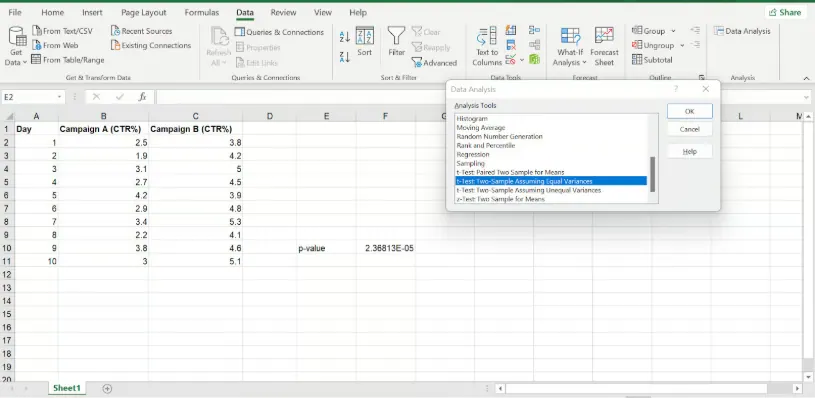The image size is (815, 398).
Task: Open Manage Data Model icon
Action: coord(534,59)
